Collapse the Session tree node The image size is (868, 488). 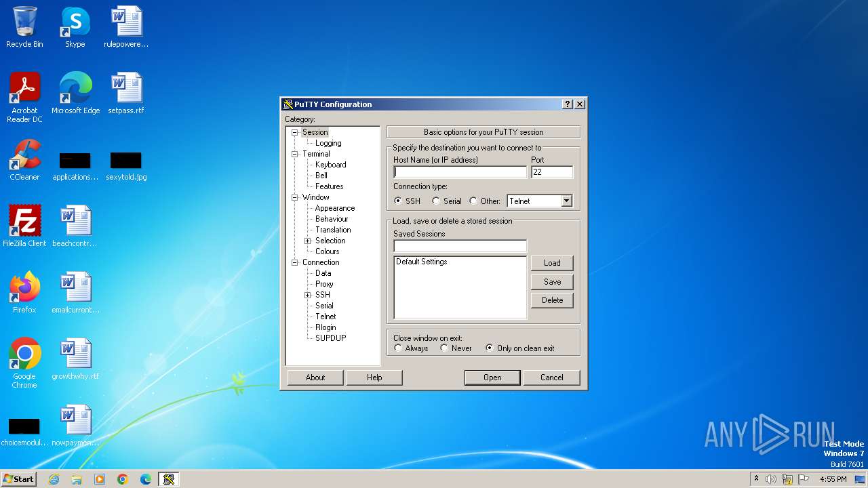295,132
